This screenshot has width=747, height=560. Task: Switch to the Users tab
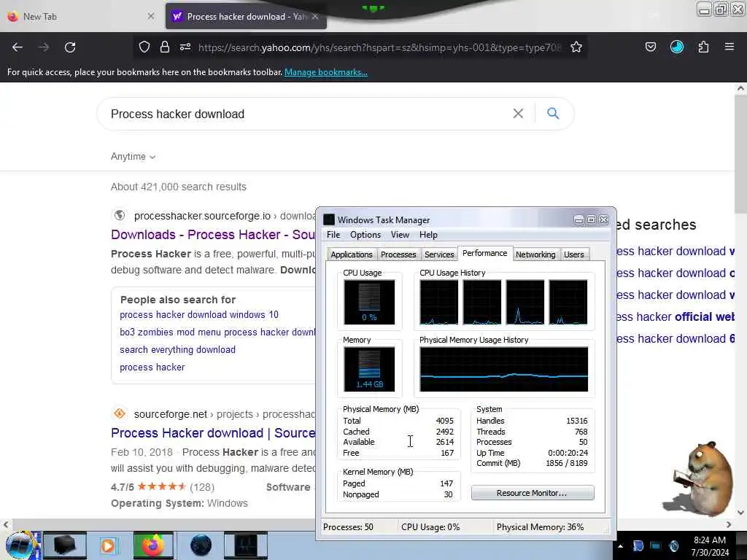point(573,254)
